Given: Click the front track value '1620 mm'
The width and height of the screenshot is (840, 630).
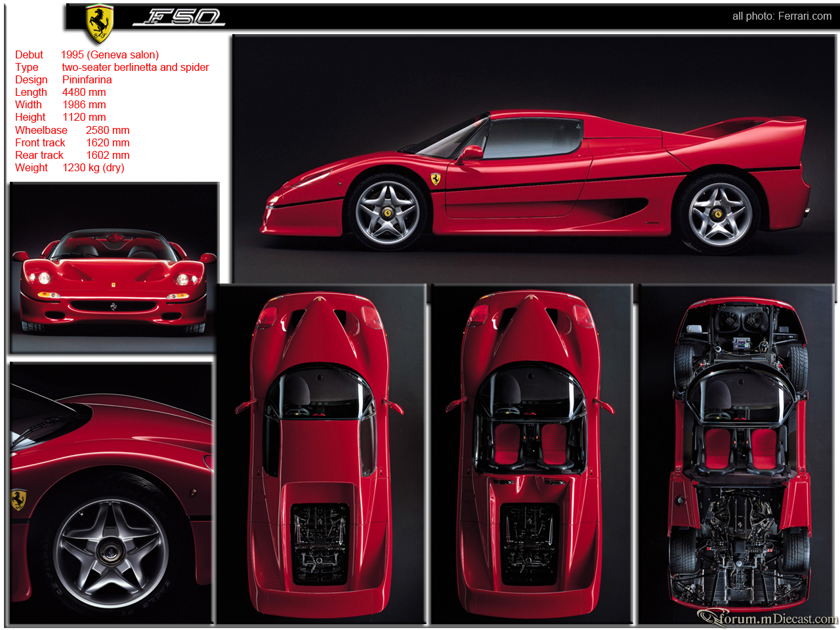Looking at the screenshot, I should pyautogui.click(x=108, y=143).
